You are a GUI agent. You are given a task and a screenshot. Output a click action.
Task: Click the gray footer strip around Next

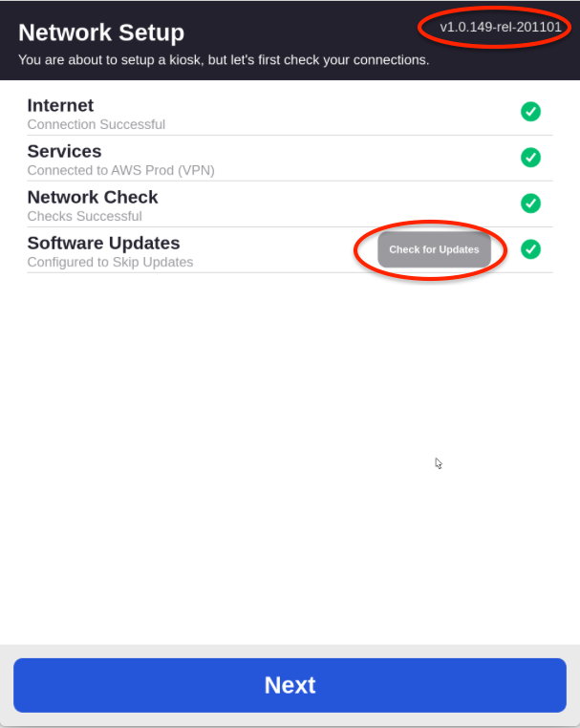pyautogui.click(x=290, y=651)
